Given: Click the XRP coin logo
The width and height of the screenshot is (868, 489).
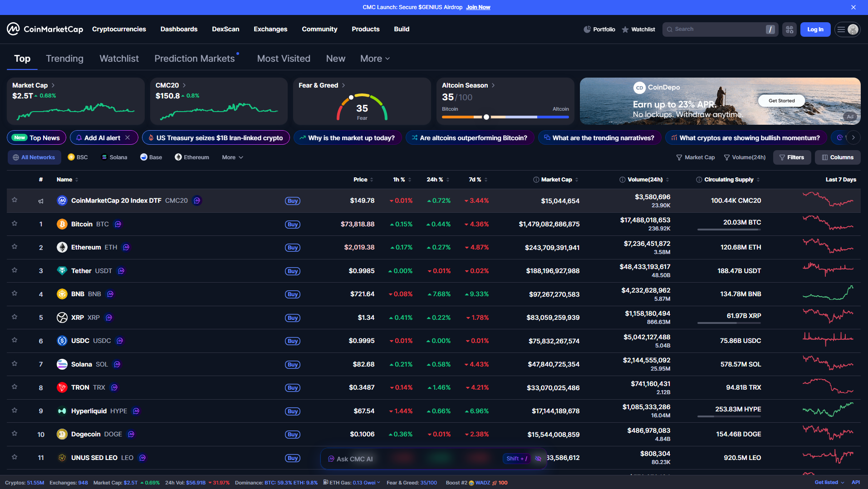Looking at the screenshot, I should tap(62, 318).
